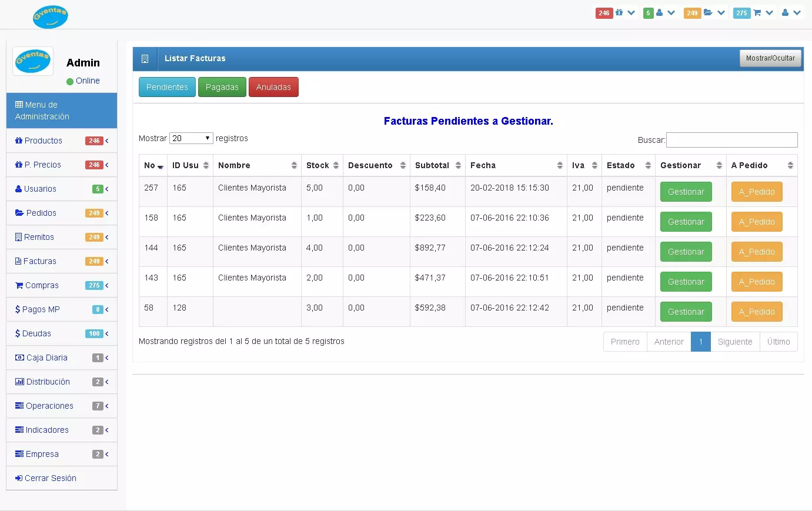Click the Productos gift icon in sidebar
Image resolution: width=812 pixels, height=511 pixels.
[19, 141]
